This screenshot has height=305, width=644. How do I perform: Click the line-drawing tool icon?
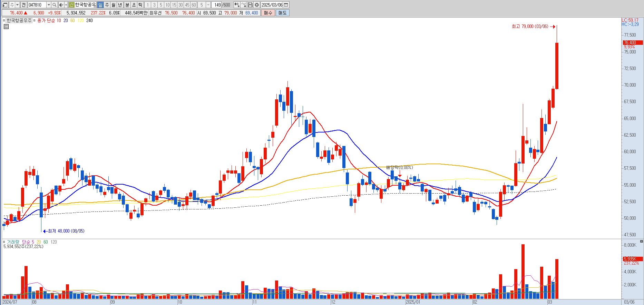pos(244,5)
